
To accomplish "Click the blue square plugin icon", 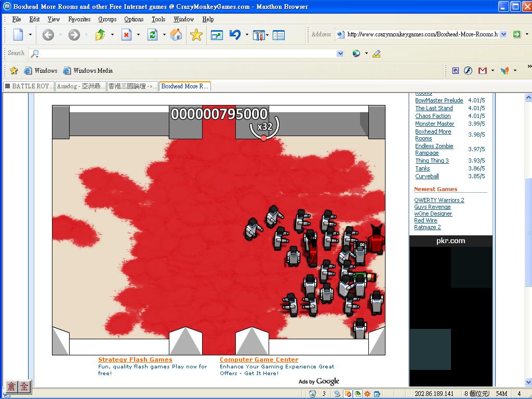I will click(456, 71).
